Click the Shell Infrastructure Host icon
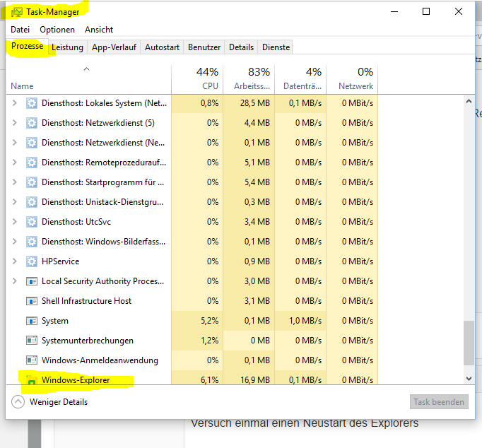Screen dimensions: 482x448 click(x=32, y=301)
